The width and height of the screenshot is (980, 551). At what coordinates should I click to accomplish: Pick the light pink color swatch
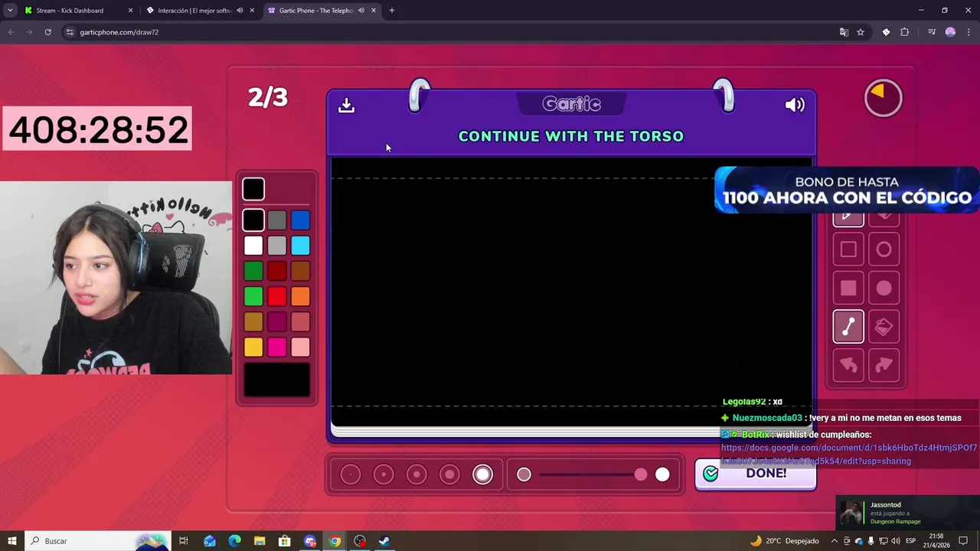click(300, 347)
